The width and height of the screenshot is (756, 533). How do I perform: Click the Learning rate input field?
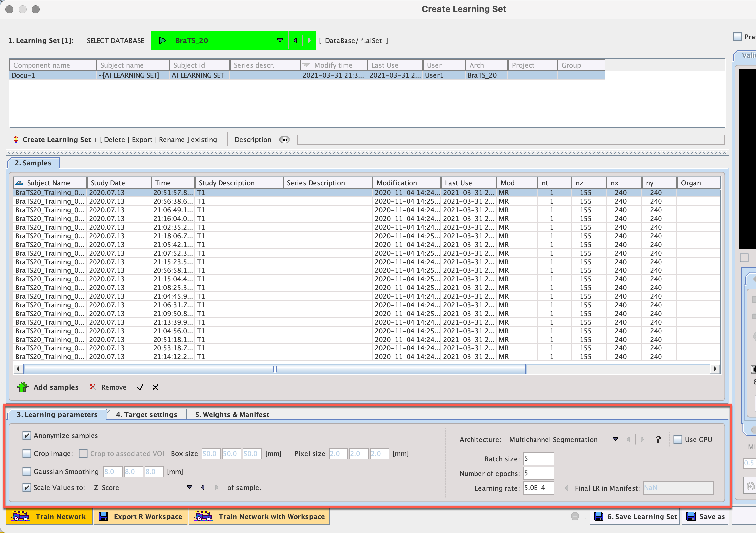pos(538,488)
